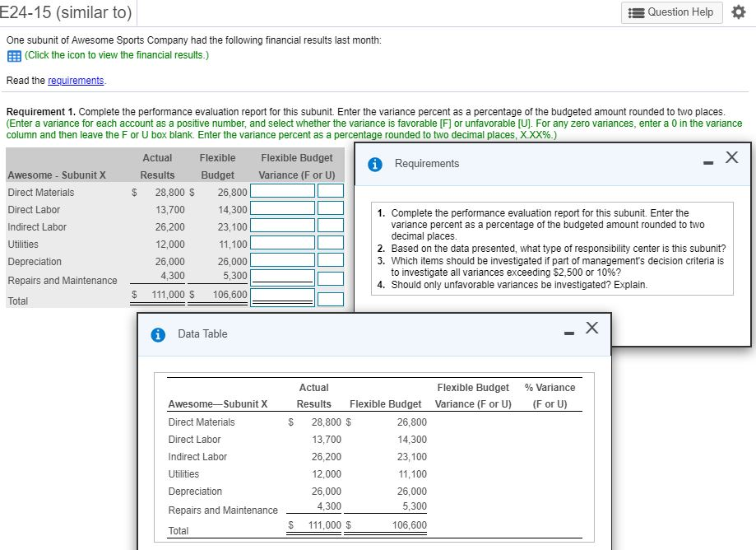Click 'Data Table' dialog title
The image size is (756, 550).
tap(202, 333)
